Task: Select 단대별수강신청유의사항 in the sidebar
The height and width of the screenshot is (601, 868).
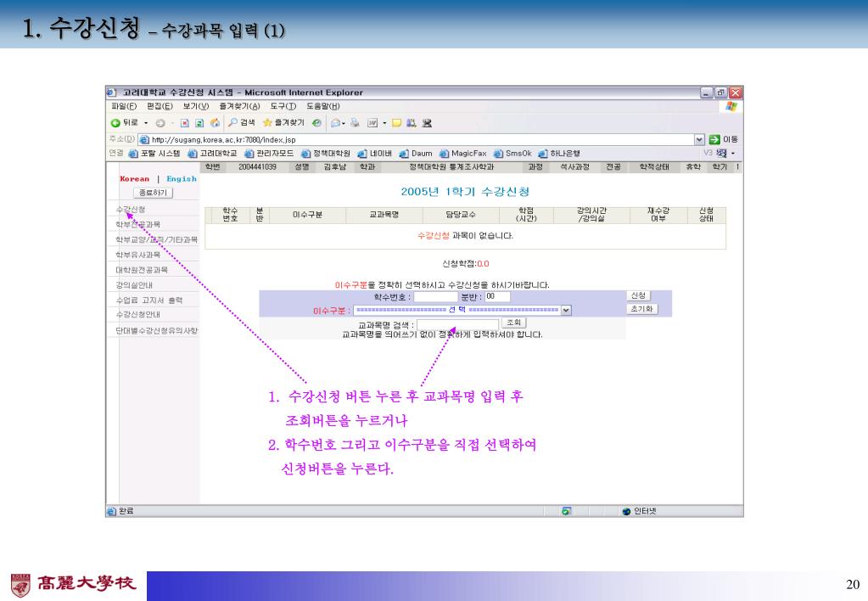Action: 157,330
